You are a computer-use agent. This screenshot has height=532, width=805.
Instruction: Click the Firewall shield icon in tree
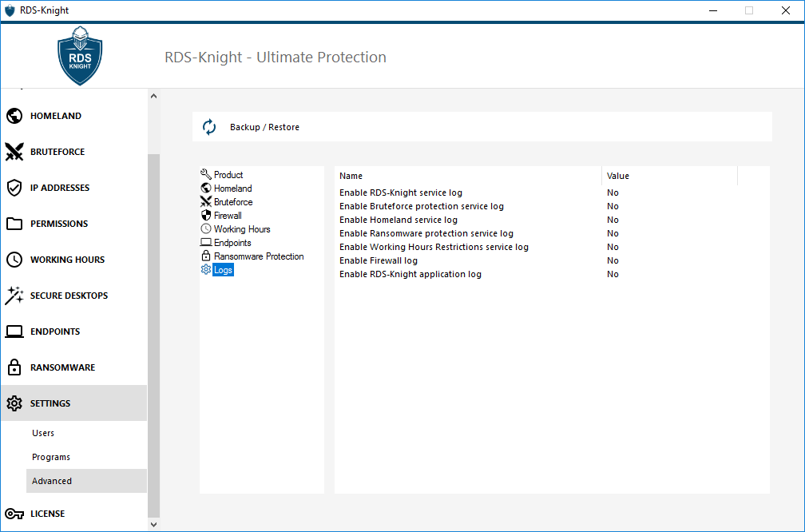click(206, 215)
